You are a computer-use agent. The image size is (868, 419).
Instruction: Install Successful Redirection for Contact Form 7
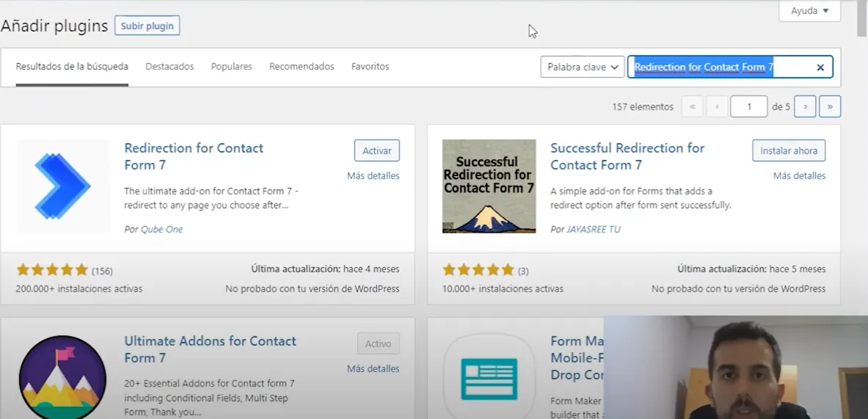pos(789,150)
